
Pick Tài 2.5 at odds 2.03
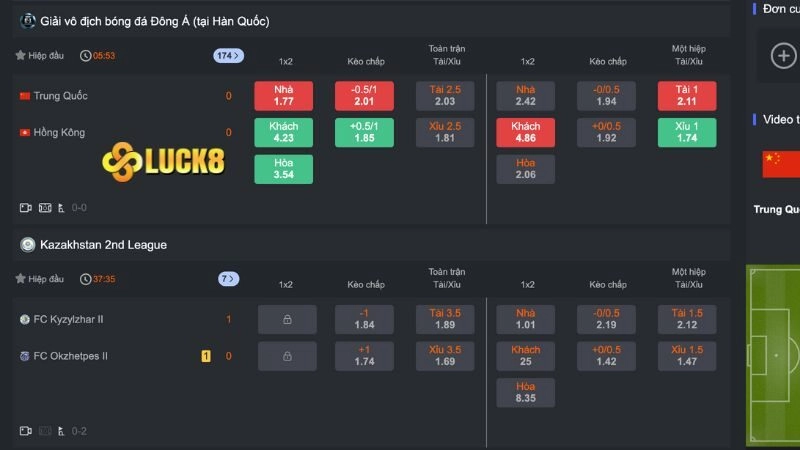[x=445, y=96]
